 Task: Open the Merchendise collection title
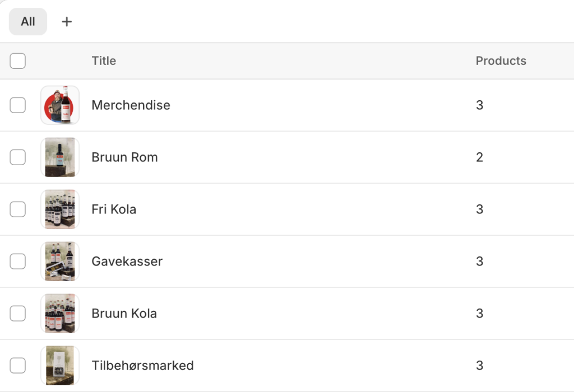[x=131, y=105]
